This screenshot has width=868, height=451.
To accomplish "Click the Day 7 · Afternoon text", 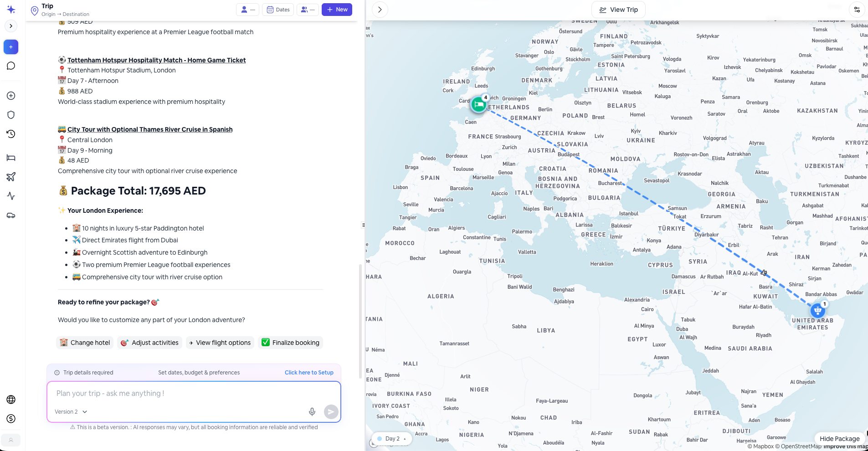I will (x=93, y=81).
